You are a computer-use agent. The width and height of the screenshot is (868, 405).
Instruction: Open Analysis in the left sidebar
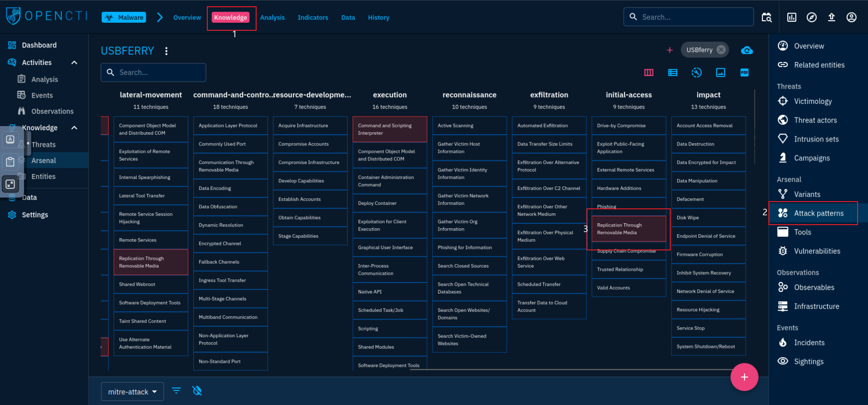coord(44,79)
